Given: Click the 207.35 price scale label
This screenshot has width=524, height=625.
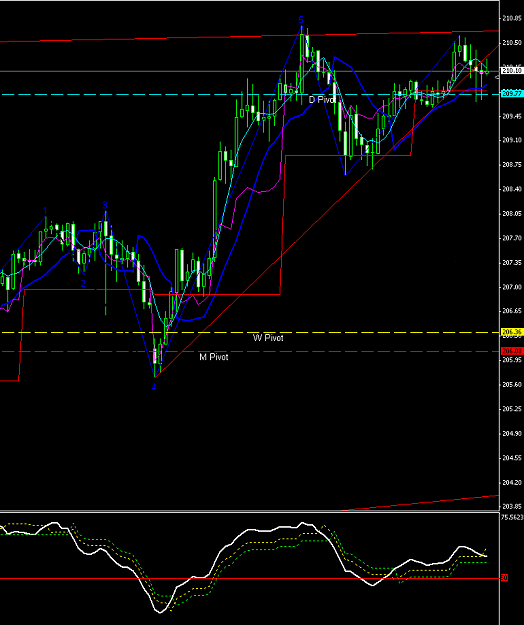Looking at the screenshot, I should pos(512,263).
